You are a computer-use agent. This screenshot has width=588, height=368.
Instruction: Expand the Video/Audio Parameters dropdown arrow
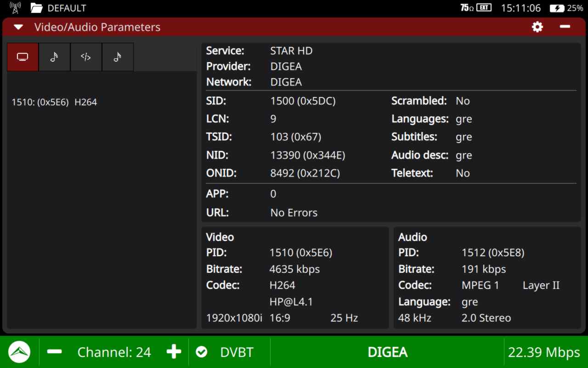tap(18, 27)
